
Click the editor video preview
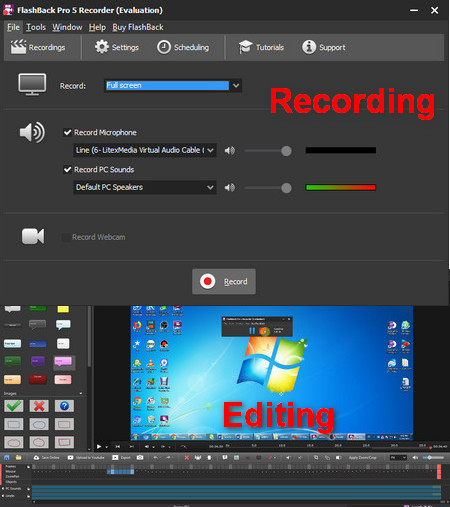click(272, 373)
